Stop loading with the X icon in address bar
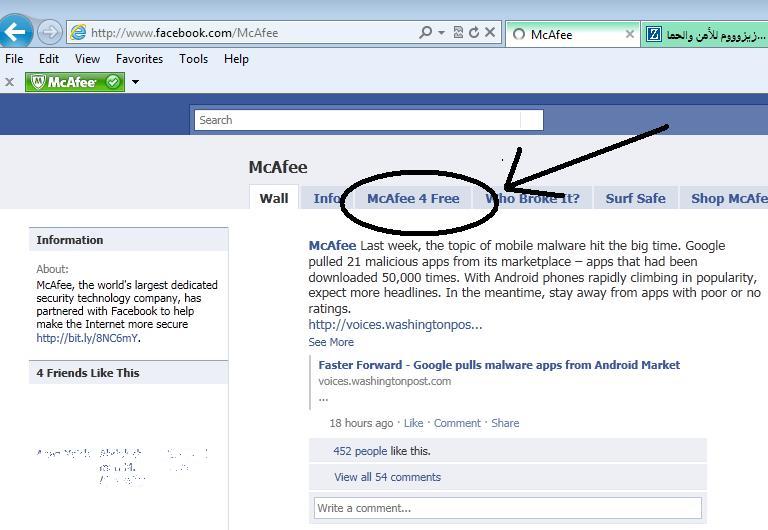This screenshot has height=530, width=768. pos(490,32)
